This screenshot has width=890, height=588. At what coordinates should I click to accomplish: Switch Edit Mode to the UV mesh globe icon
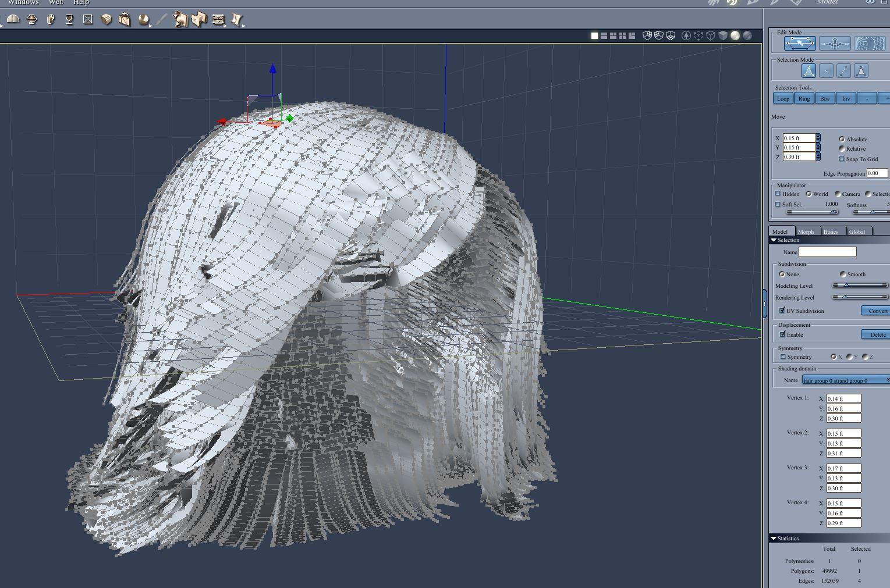(869, 43)
